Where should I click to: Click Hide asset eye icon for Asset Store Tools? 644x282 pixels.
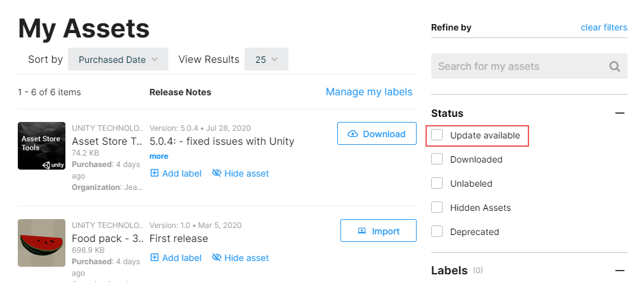tap(217, 173)
